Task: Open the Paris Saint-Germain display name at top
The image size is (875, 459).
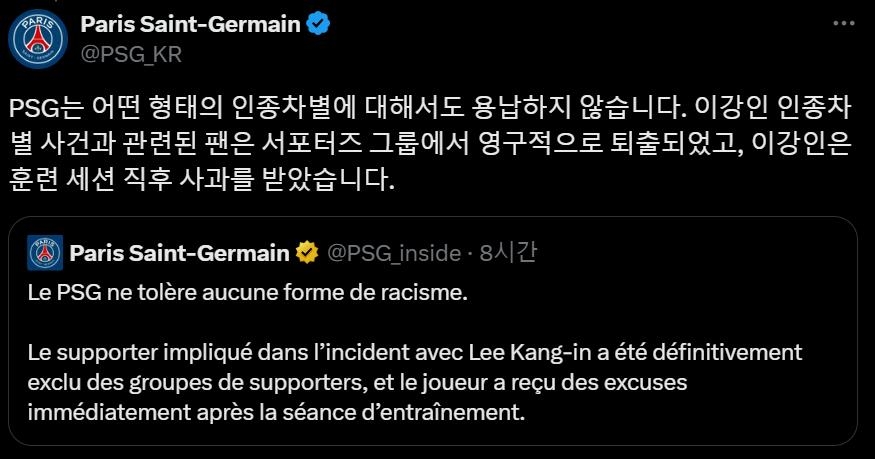Action: pos(190,24)
